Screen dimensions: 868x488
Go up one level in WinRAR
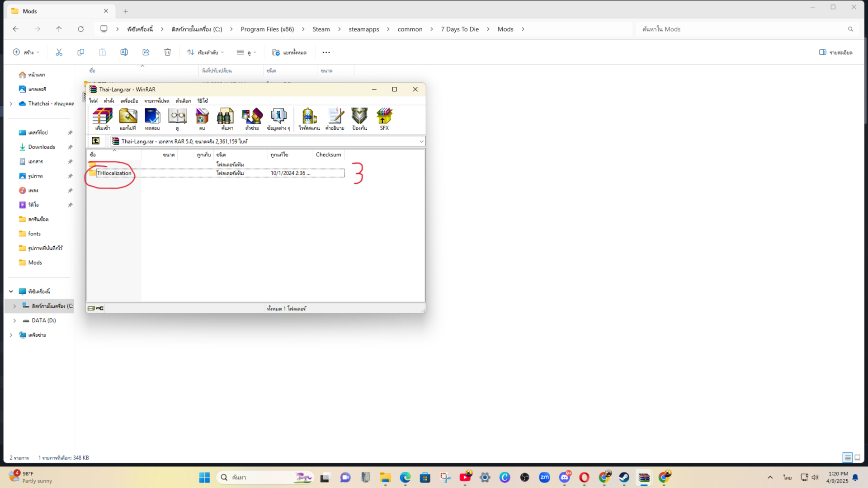click(x=96, y=141)
